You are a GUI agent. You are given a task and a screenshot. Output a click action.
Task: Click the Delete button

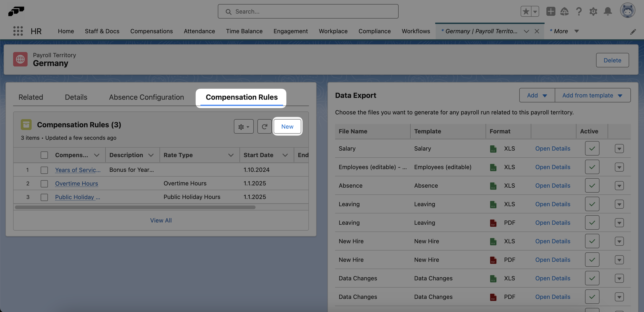[612, 60]
